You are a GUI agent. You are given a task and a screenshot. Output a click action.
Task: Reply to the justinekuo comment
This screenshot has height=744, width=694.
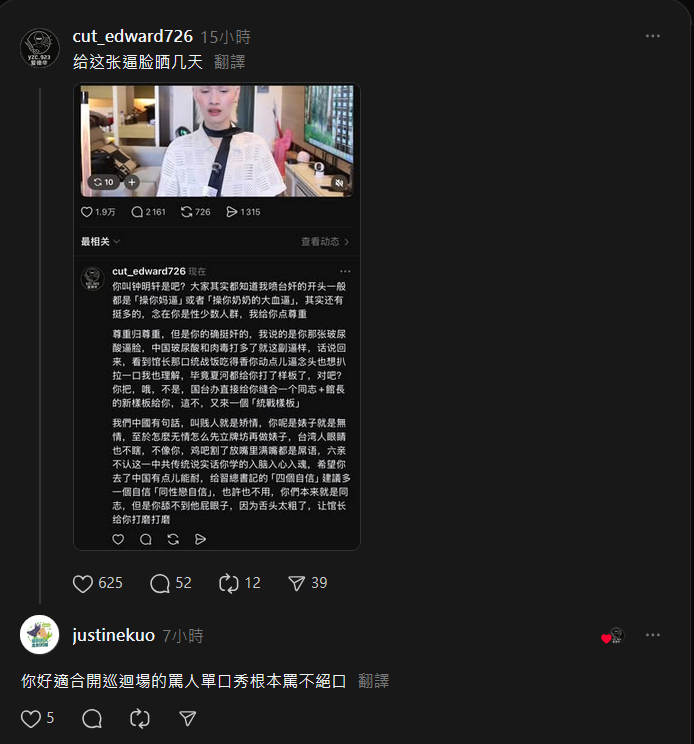pyautogui.click(x=92, y=718)
